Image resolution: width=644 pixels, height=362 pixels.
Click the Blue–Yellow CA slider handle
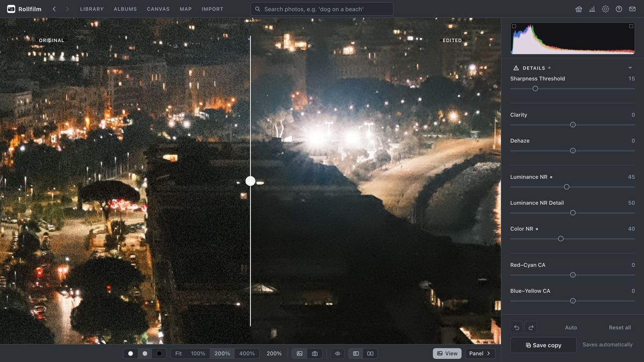coord(573,301)
